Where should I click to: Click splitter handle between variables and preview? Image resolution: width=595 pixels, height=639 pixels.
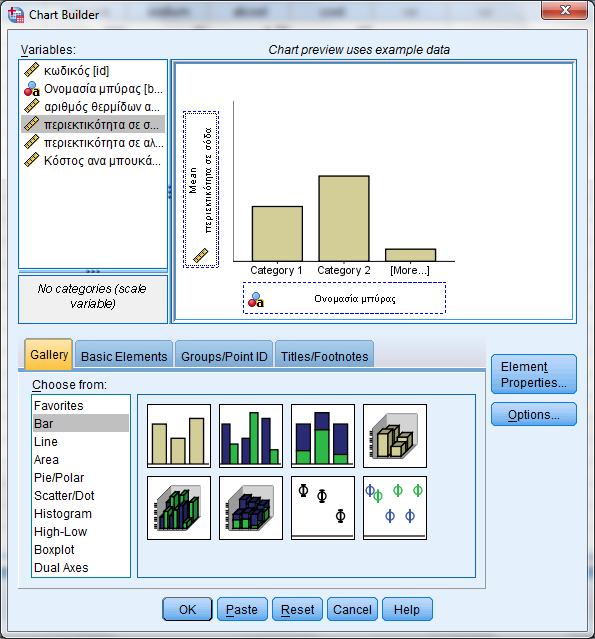point(170,192)
